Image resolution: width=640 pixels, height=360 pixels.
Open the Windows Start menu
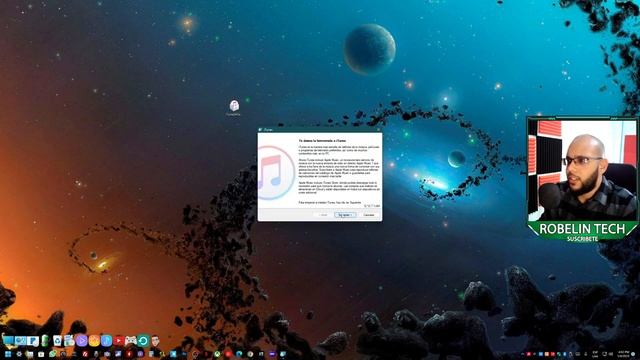(8, 354)
